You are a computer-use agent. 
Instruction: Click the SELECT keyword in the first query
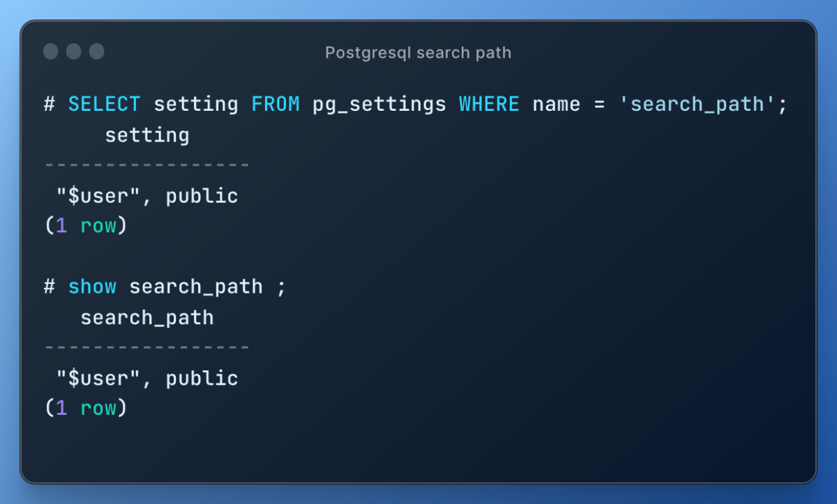pos(105,105)
